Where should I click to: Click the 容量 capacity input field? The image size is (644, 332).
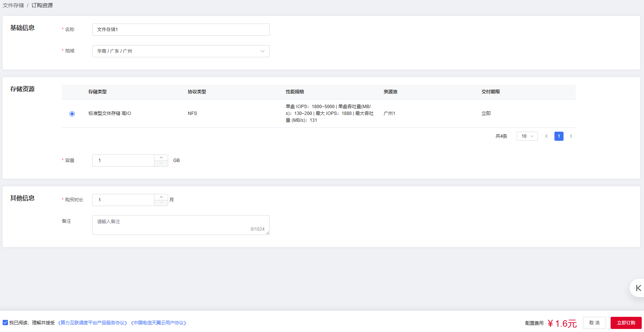pos(123,160)
